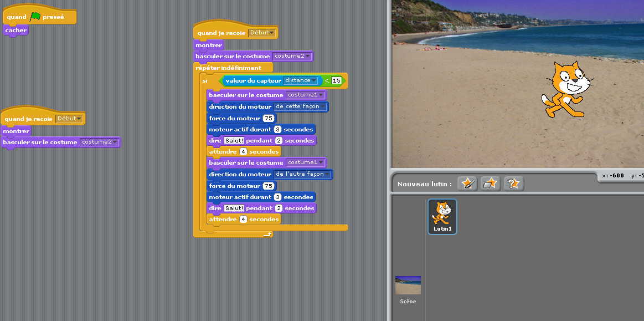Viewport: 644px width, 321px height.
Task: Click force du moteur 75 below 'de cette façon'
Action: click(269, 119)
